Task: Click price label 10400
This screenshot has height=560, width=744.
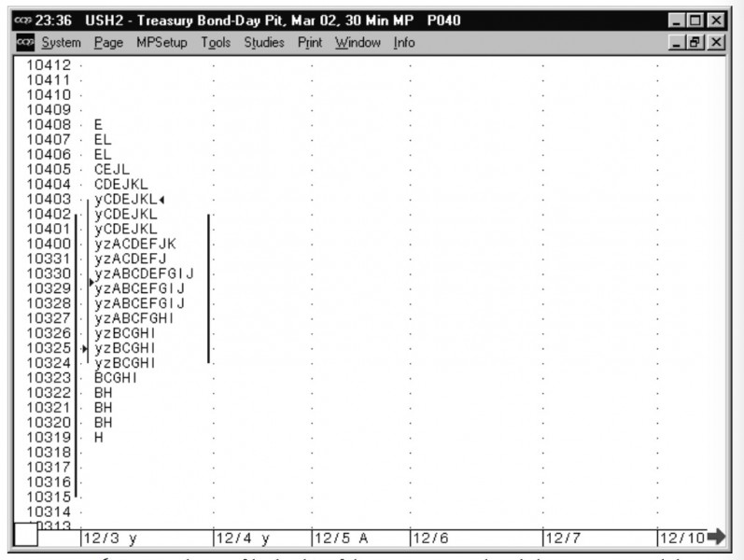Action: 49,244
